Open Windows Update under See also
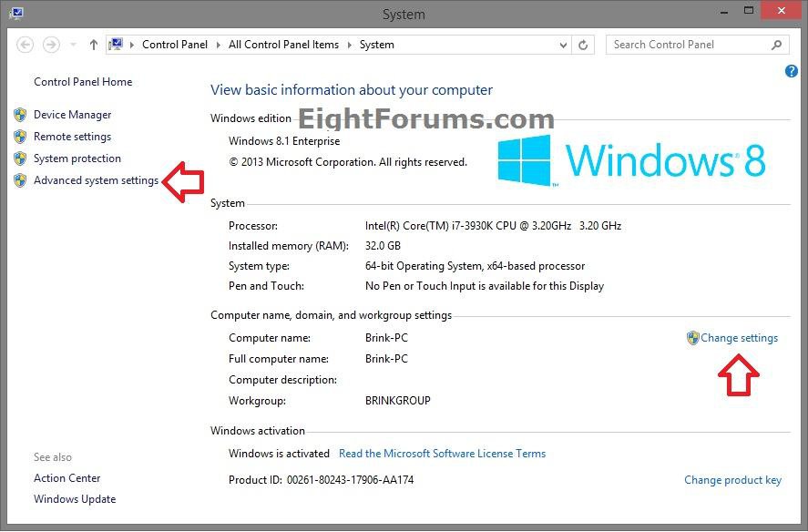 click(x=75, y=499)
